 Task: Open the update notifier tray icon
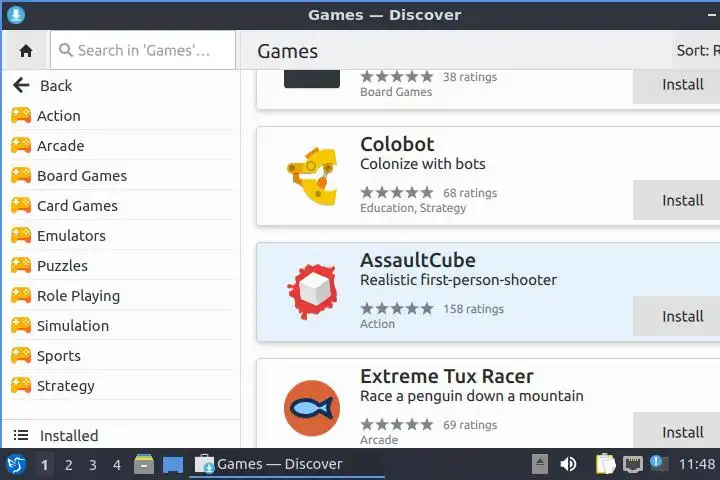pyautogui.click(x=659, y=463)
